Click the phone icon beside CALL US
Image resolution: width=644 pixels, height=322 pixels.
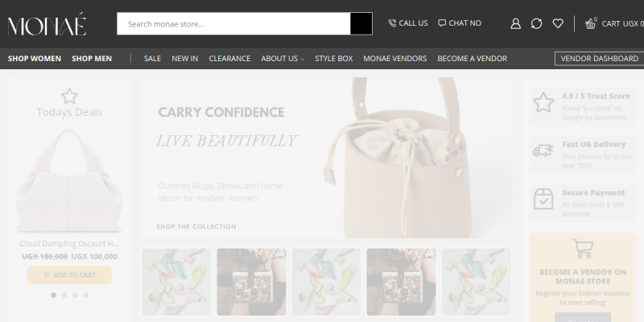pos(392,23)
